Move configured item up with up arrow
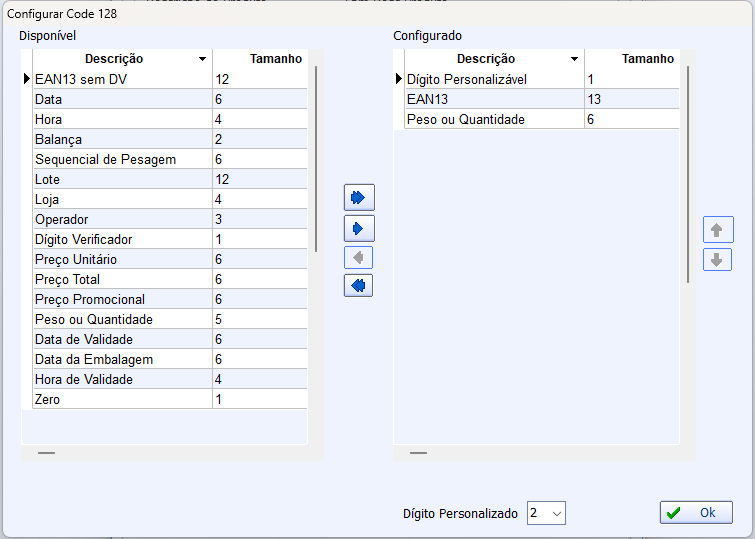 click(x=717, y=230)
